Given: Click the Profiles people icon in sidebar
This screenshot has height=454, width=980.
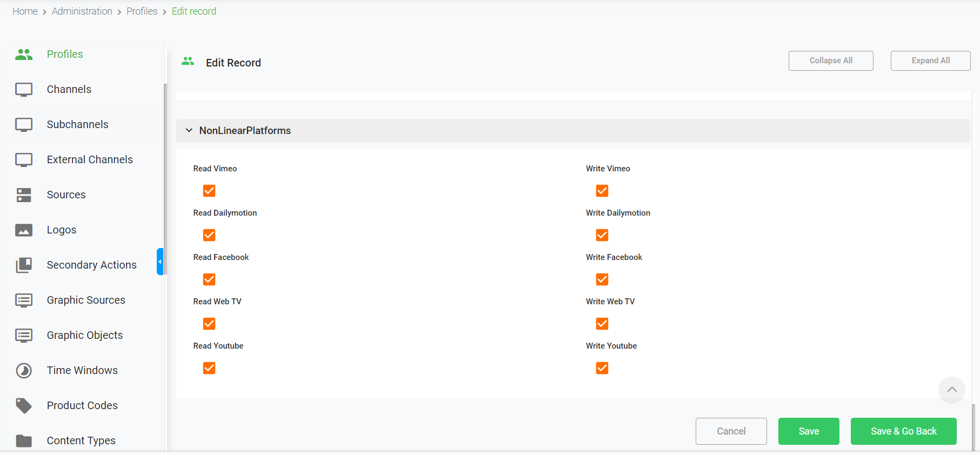Looking at the screenshot, I should click(x=24, y=54).
